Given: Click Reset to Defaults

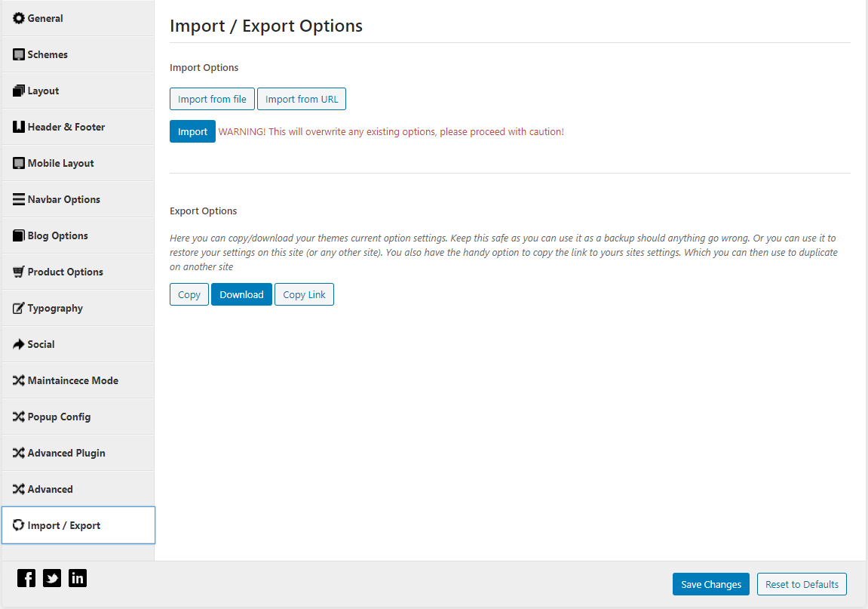Looking at the screenshot, I should pyautogui.click(x=802, y=584).
